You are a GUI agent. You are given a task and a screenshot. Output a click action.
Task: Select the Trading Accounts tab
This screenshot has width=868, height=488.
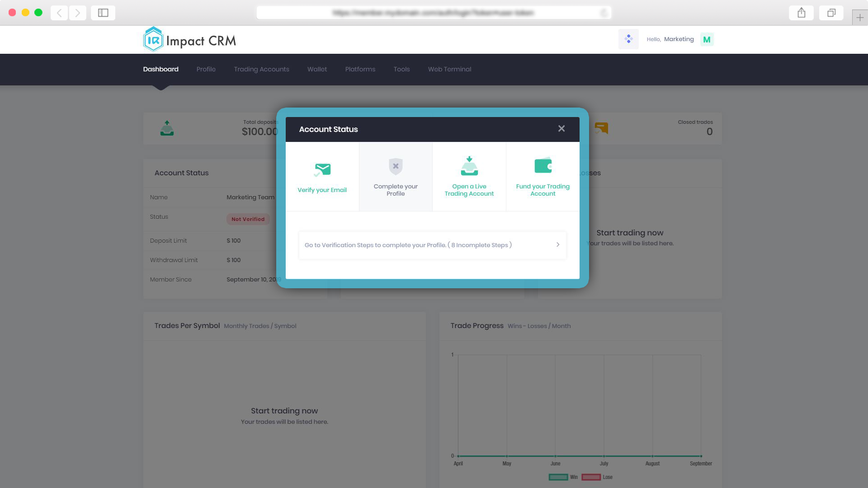click(261, 69)
